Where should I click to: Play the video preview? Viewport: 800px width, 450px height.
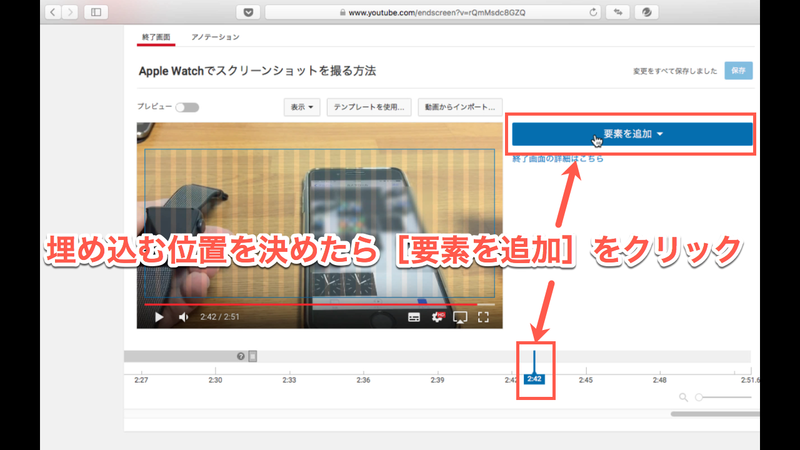coord(159,317)
